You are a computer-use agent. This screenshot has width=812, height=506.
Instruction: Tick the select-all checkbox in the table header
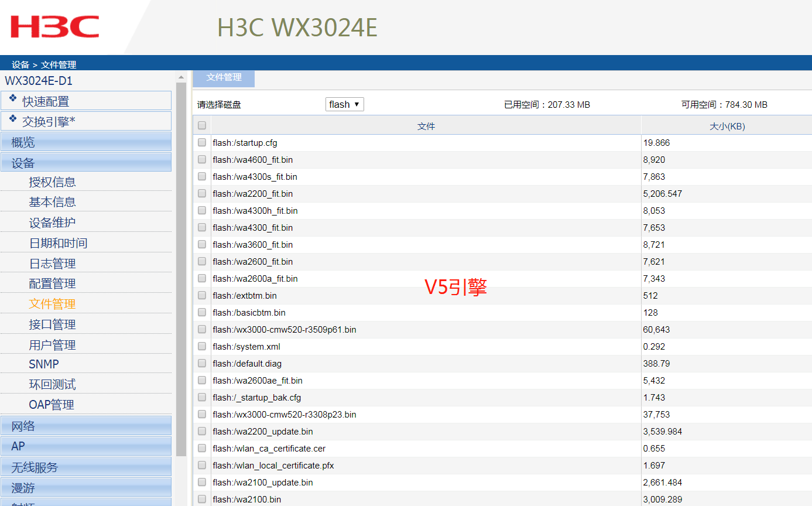tap(202, 125)
